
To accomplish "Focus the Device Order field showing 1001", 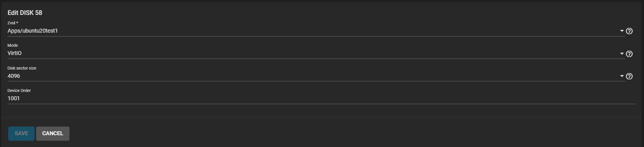I will coord(321,98).
